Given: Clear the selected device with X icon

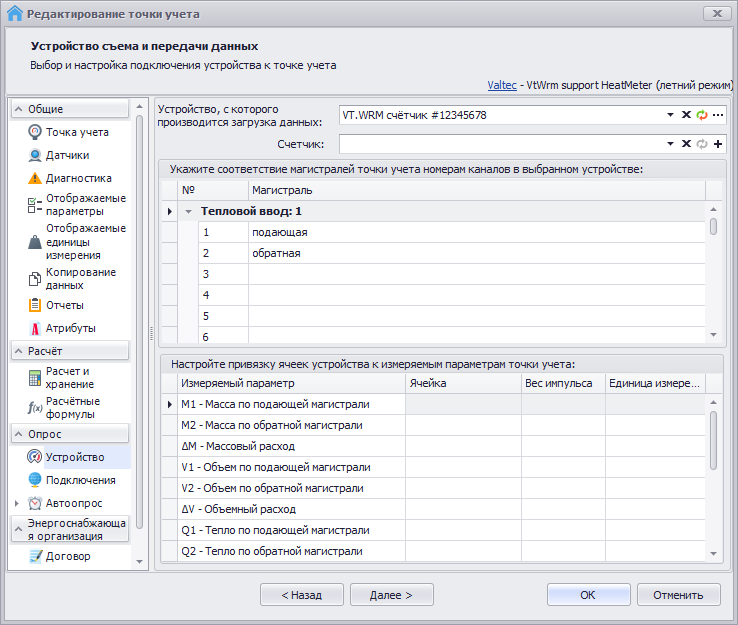Looking at the screenshot, I should 686,115.
